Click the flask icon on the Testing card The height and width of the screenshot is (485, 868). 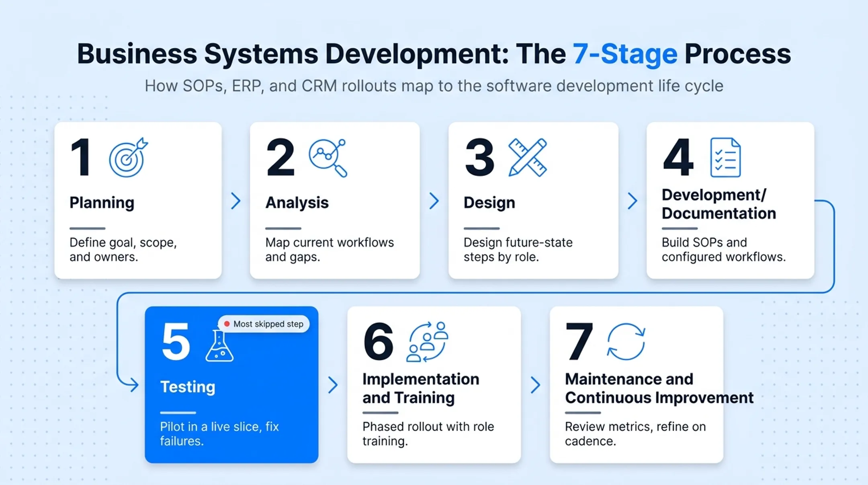click(219, 346)
